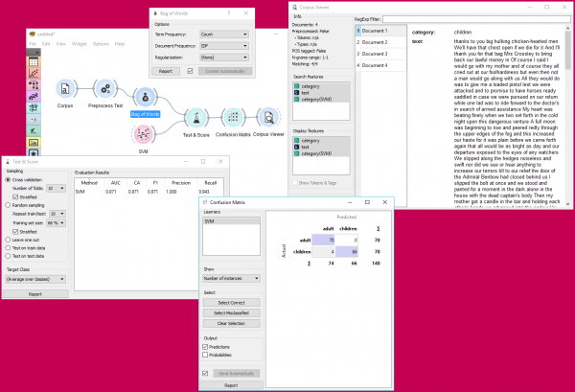575x392 pixels.
Task: Open the Options menu
Action: click(101, 44)
